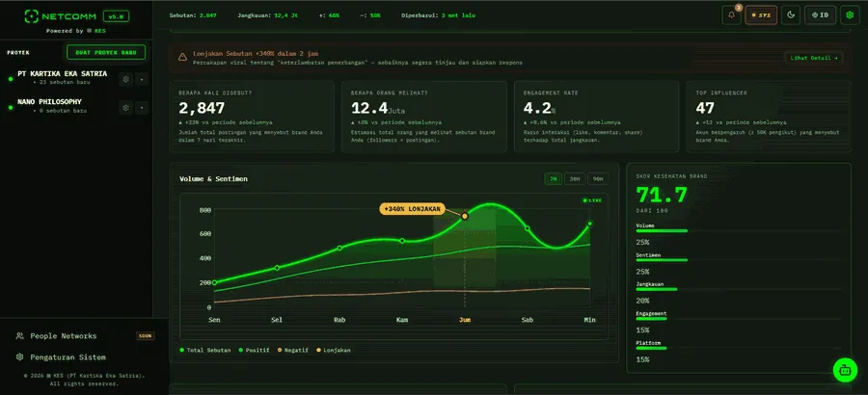
Task: Open the Engagement Rate card
Action: click(597, 117)
